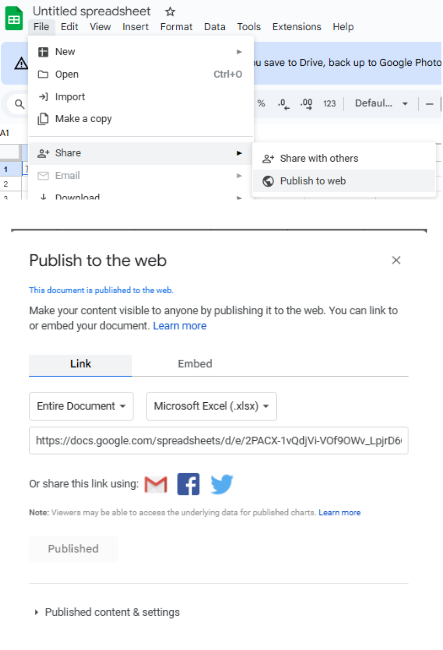
Task: Click the format as percent icon
Action: click(x=261, y=103)
